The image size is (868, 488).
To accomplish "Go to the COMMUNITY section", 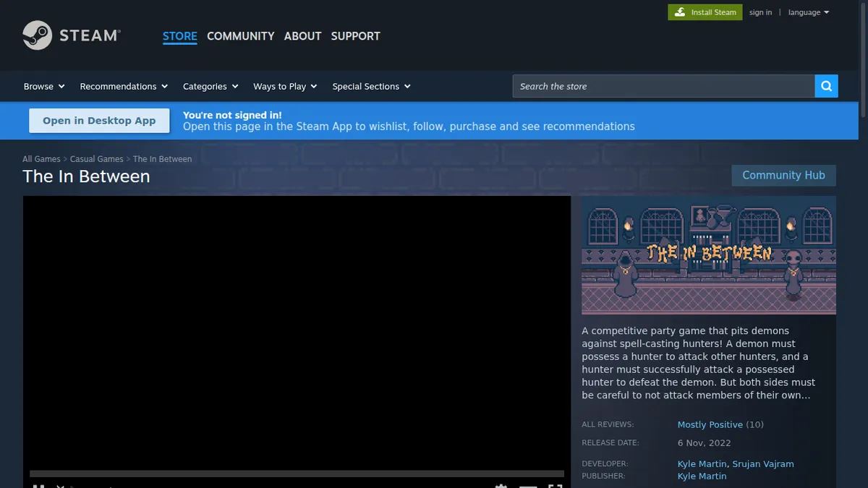I will pos(241,36).
